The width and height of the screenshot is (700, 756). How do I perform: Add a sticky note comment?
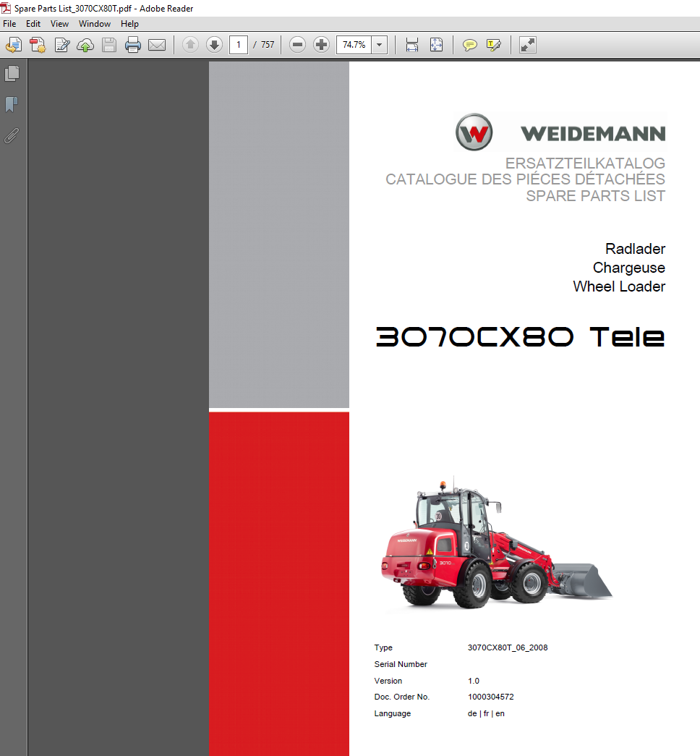469,45
